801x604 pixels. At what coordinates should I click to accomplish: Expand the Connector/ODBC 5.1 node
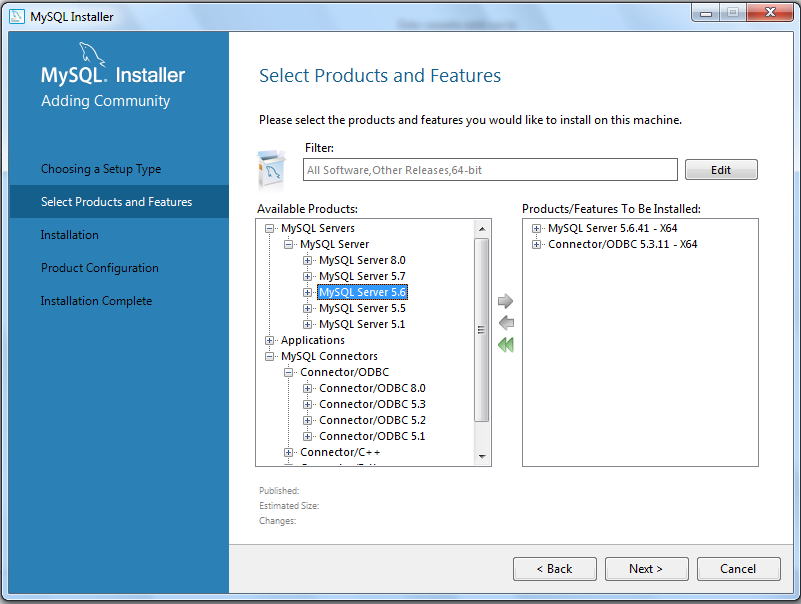[x=308, y=436]
